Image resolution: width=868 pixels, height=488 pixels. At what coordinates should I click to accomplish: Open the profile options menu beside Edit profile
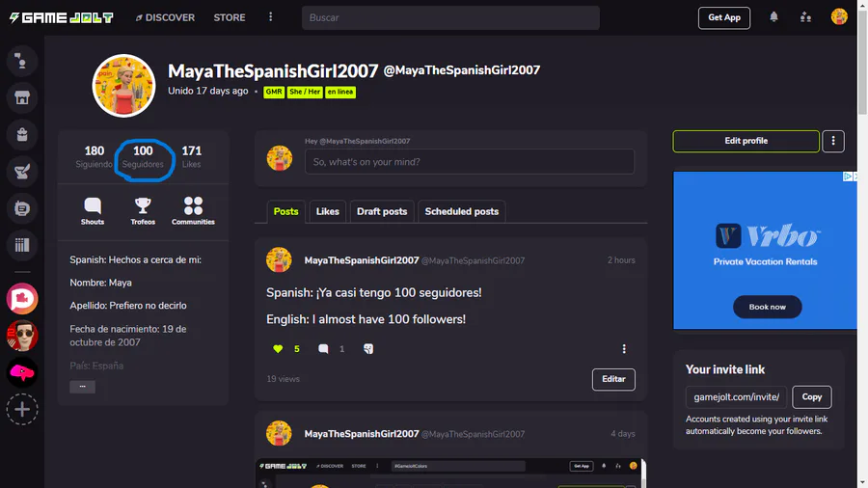tap(833, 141)
